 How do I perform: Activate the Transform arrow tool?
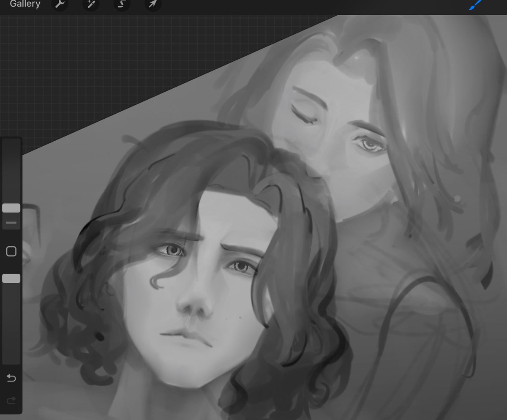(x=153, y=4)
